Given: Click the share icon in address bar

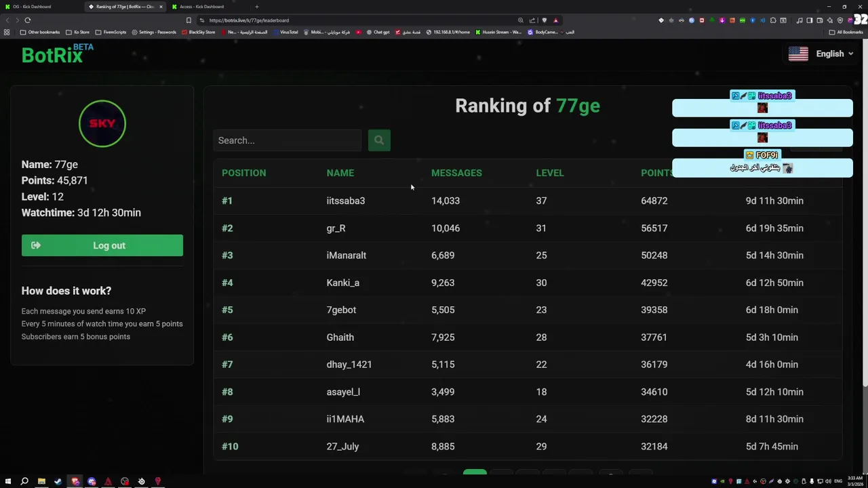Looking at the screenshot, I should click(532, 20).
